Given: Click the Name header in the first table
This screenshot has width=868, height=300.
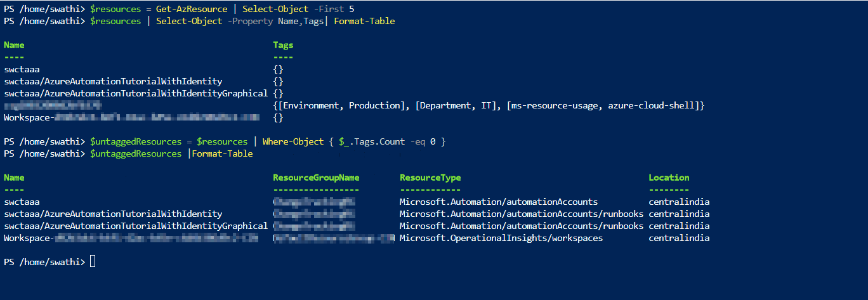Looking at the screenshot, I should (14, 45).
